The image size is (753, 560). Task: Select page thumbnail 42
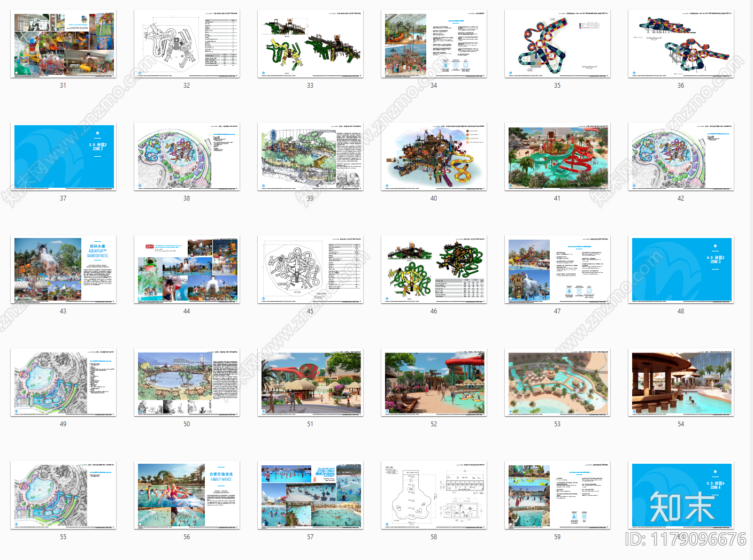pyautogui.click(x=681, y=157)
